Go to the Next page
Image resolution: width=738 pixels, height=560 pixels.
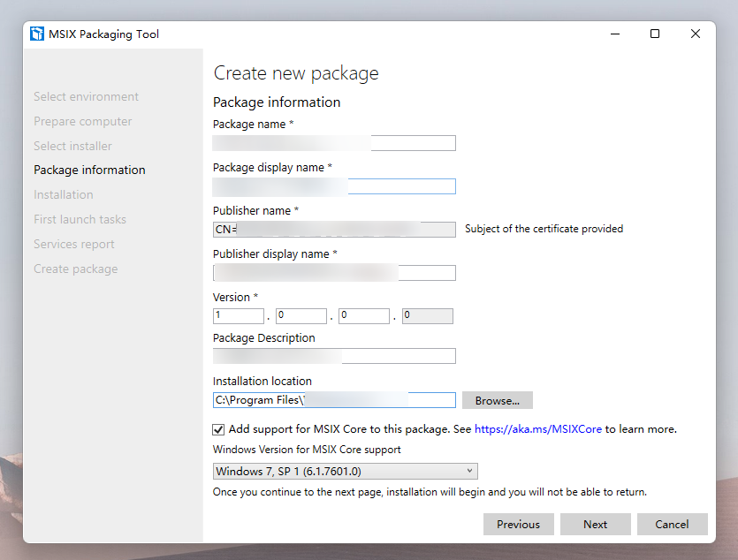tap(596, 525)
